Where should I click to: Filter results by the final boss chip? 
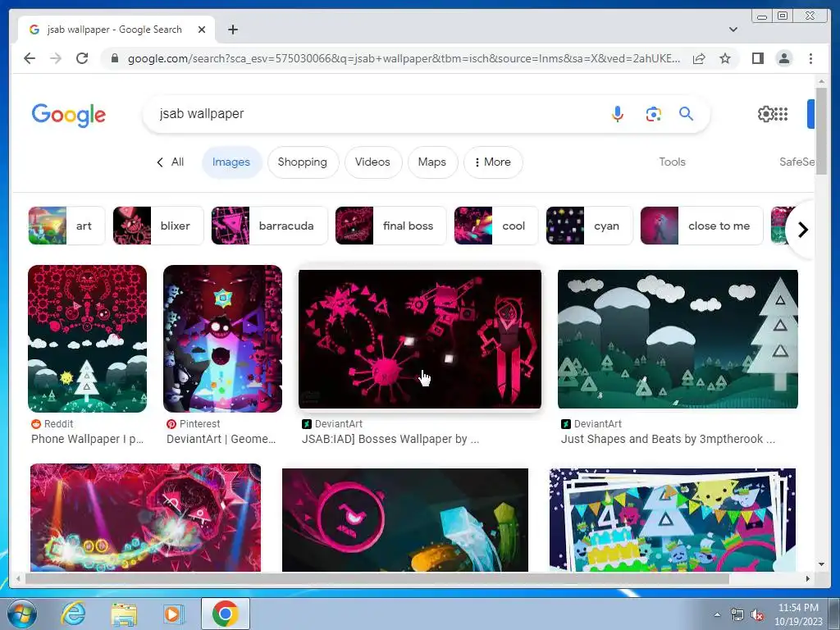[390, 226]
